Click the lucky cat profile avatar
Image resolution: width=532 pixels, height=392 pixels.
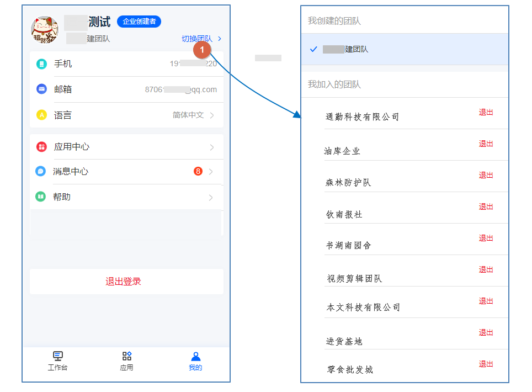(x=45, y=30)
